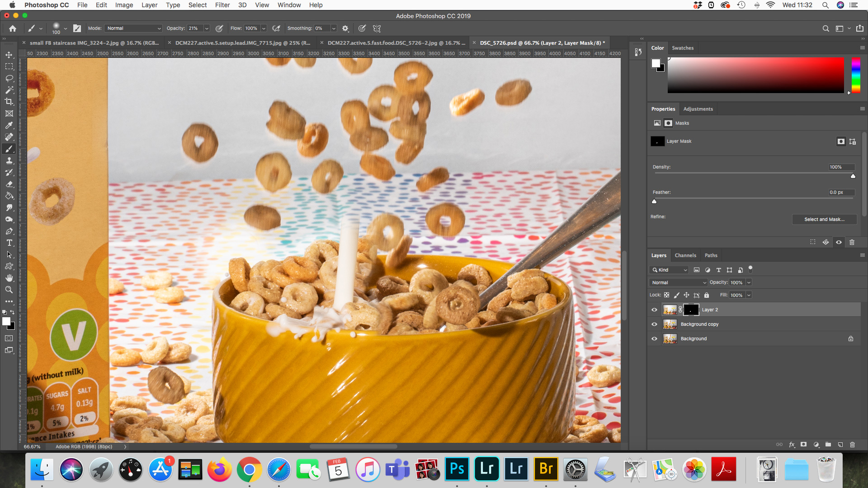
Task: Select the Type tool
Action: tap(9, 243)
